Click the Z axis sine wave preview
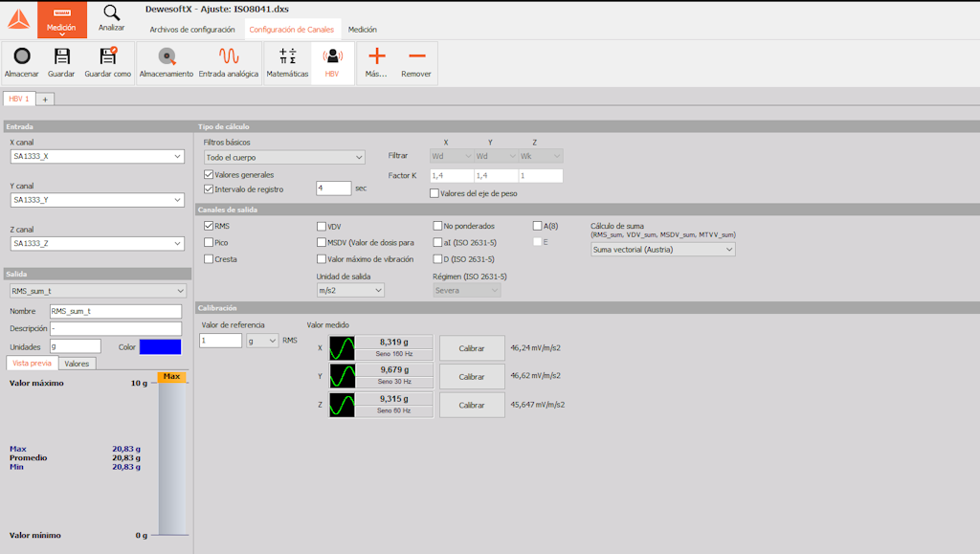980x554 pixels. (342, 405)
